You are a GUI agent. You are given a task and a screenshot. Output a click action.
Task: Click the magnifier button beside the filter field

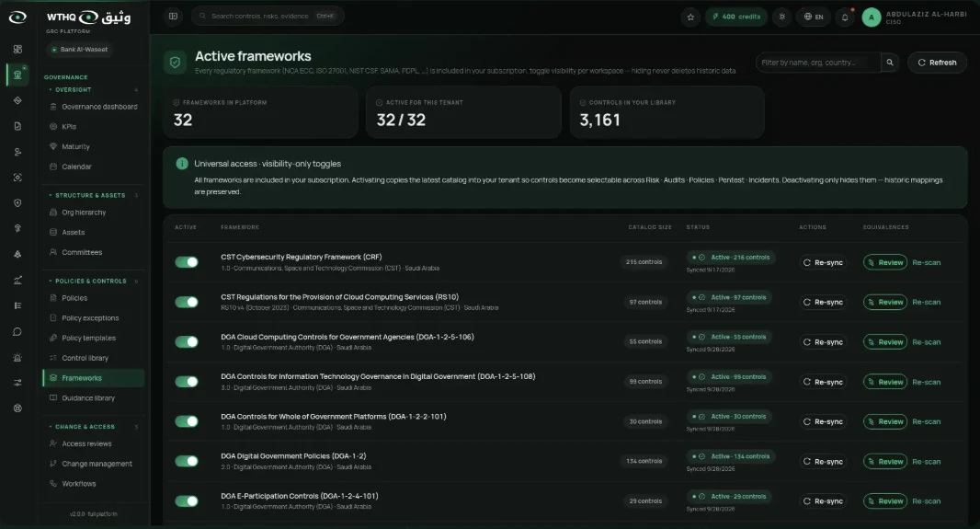(890, 63)
